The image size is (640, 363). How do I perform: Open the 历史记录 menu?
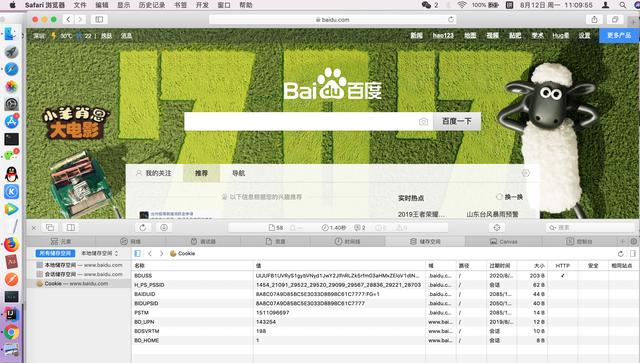[152, 5]
